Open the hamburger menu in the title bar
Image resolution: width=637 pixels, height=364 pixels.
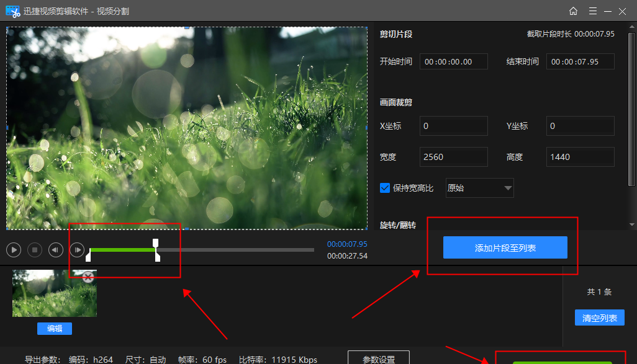pyautogui.click(x=593, y=11)
